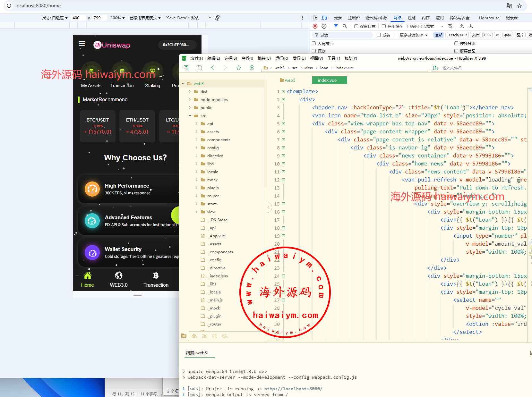Viewport: 532px width, 397px height.
Task: Click the DevTools clear network log icon
Action: 324,26
